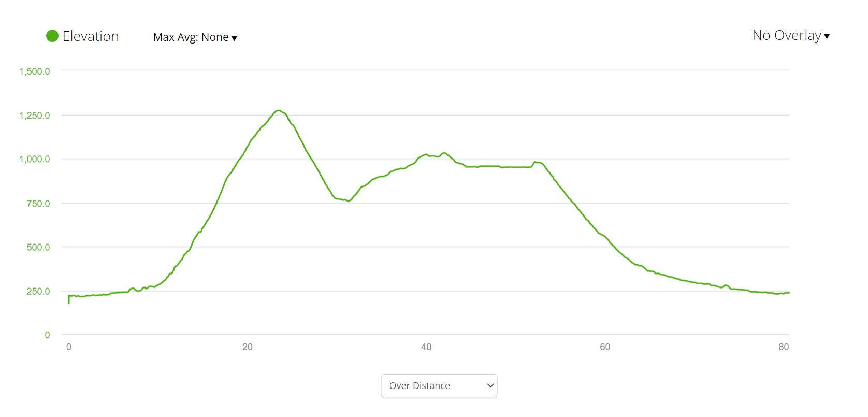Click the 20 mark on distance axis
Screen dimensions: 868x417
click(248, 347)
